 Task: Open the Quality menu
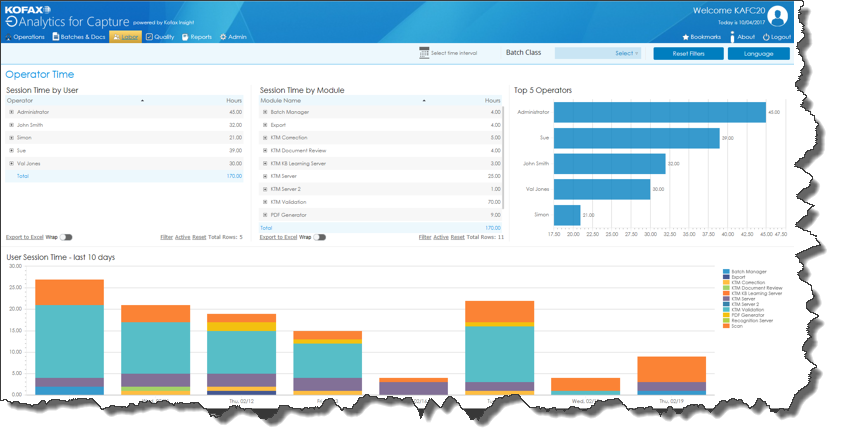164,37
